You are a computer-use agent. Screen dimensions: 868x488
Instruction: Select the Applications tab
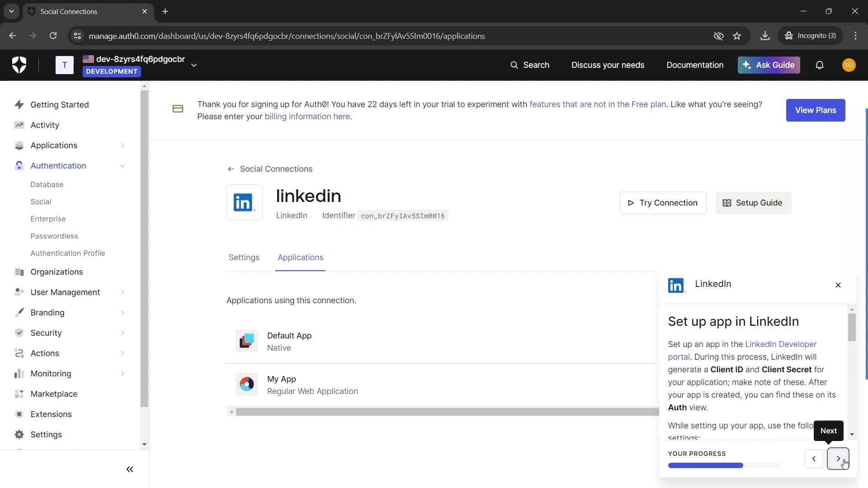[x=300, y=258]
